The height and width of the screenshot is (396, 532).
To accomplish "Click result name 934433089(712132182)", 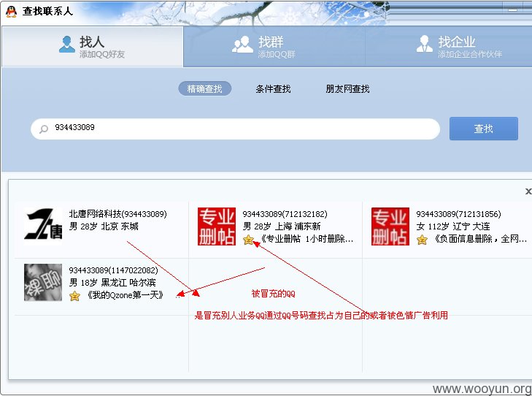I will pos(285,214).
